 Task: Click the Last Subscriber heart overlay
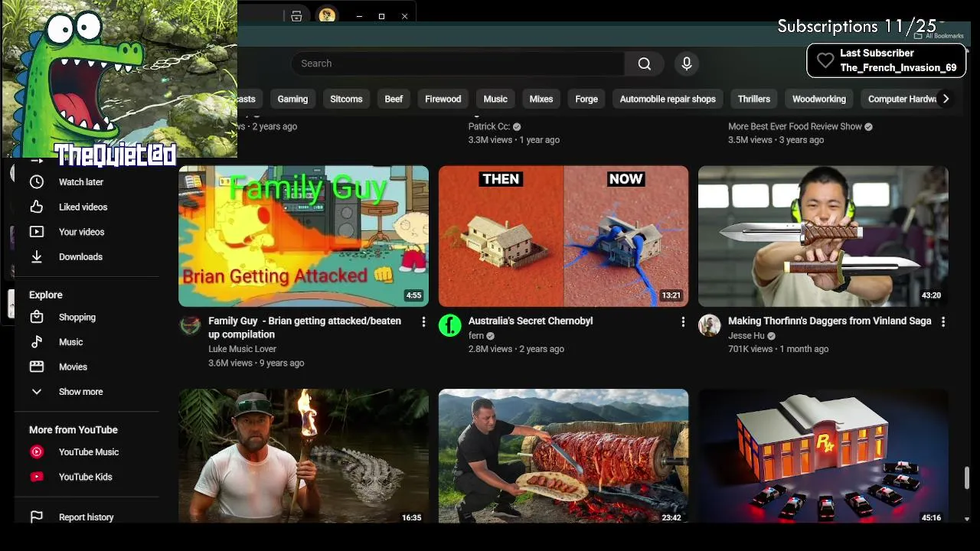coord(825,60)
